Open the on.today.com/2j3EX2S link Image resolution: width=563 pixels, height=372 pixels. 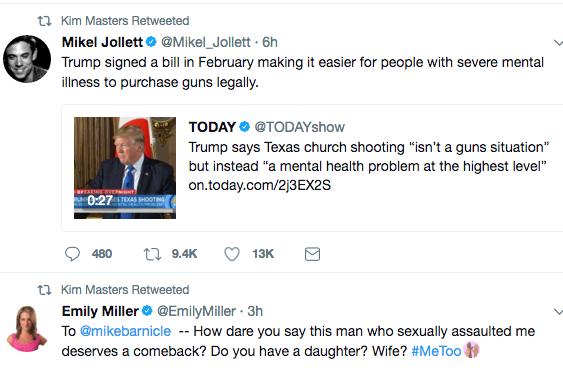point(260,185)
